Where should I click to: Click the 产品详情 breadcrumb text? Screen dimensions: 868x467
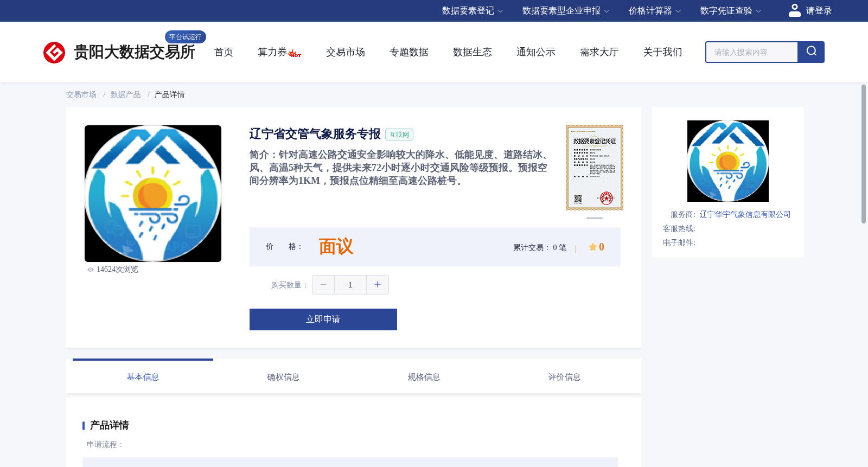170,95
